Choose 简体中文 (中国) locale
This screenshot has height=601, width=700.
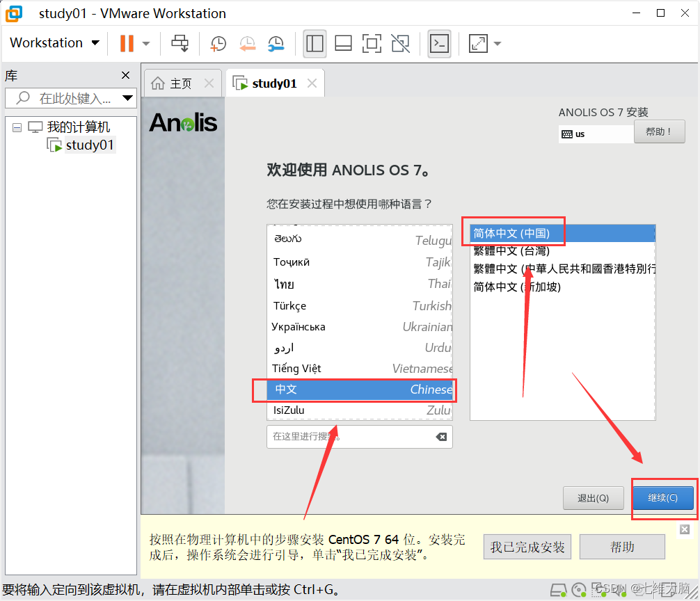[562, 233]
